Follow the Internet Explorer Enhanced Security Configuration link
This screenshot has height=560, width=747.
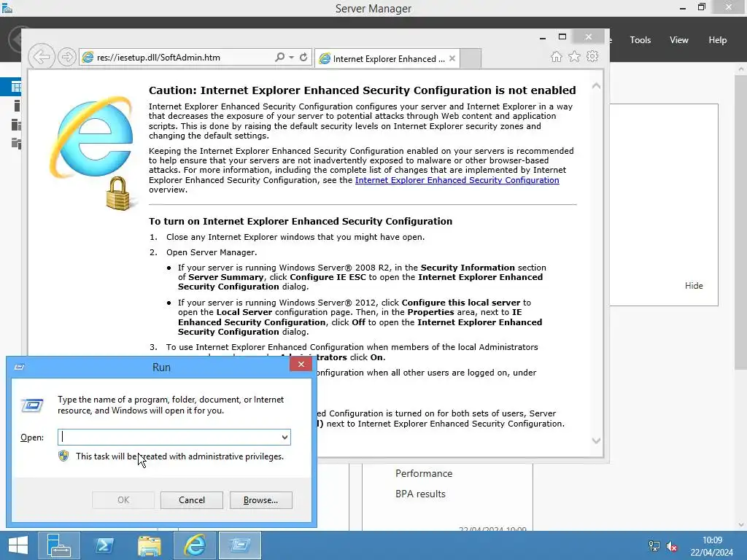tap(457, 180)
